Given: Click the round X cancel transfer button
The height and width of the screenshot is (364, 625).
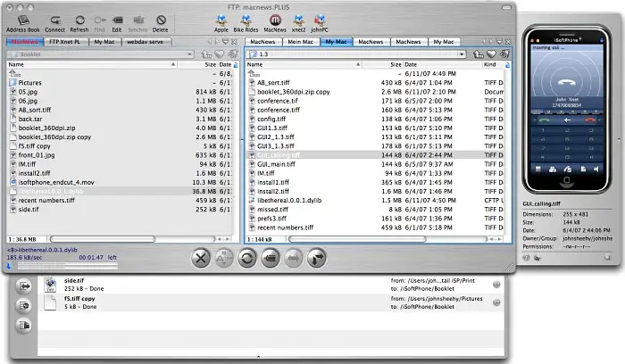Looking at the screenshot, I should (x=201, y=258).
